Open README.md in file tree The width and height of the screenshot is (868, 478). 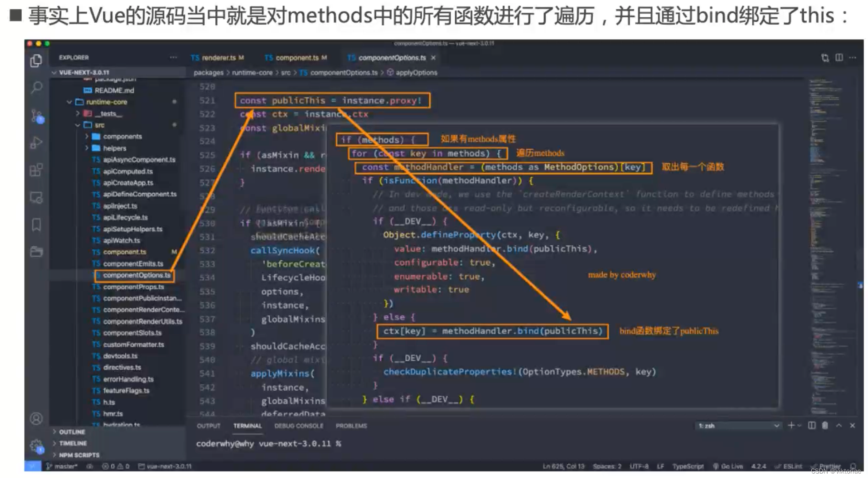(114, 90)
